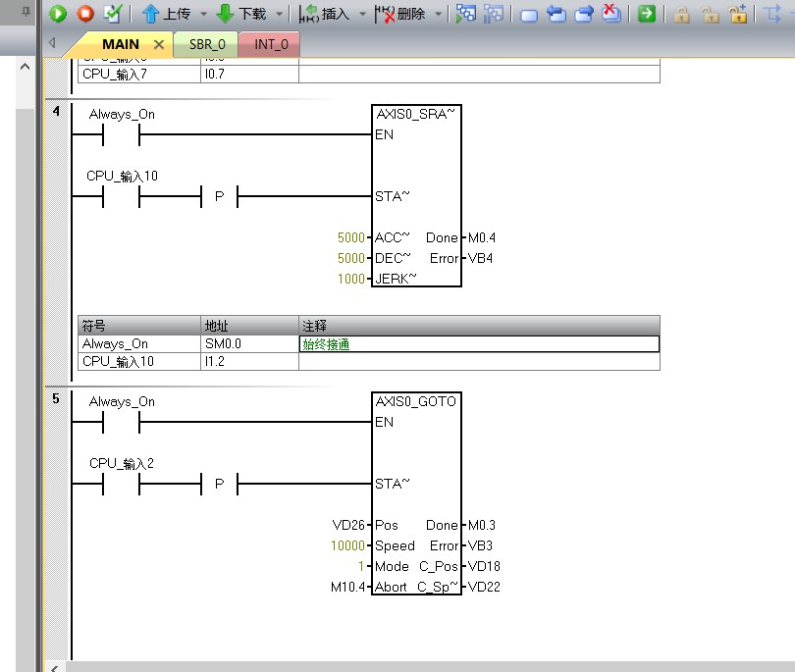The width and height of the screenshot is (795, 672).
Task: Expand the 下载 download dropdown arrow
Action: point(279,14)
